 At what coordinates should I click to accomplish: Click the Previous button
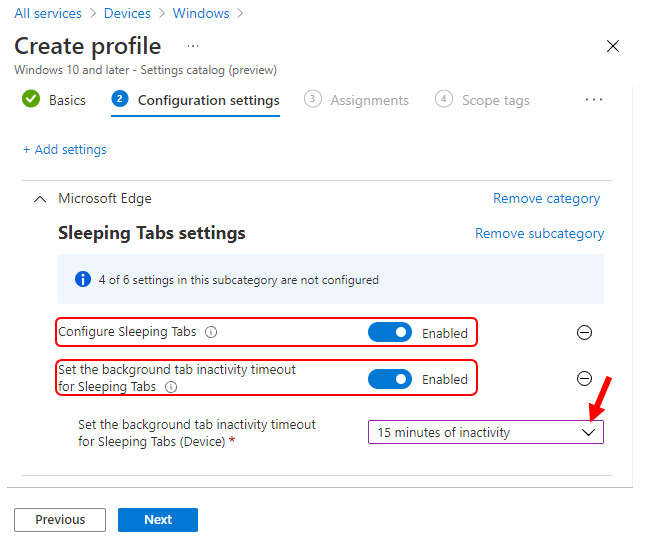click(x=60, y=520)
